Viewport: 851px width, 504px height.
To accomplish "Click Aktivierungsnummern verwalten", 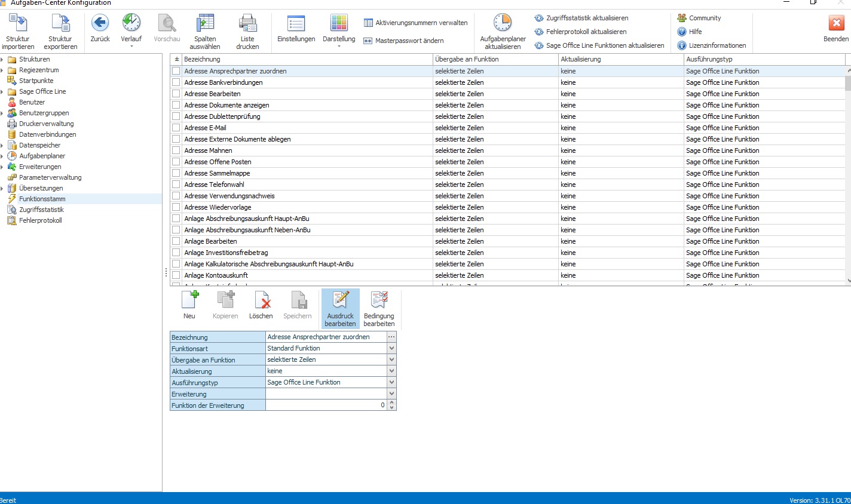I will (x=416, y=23).
